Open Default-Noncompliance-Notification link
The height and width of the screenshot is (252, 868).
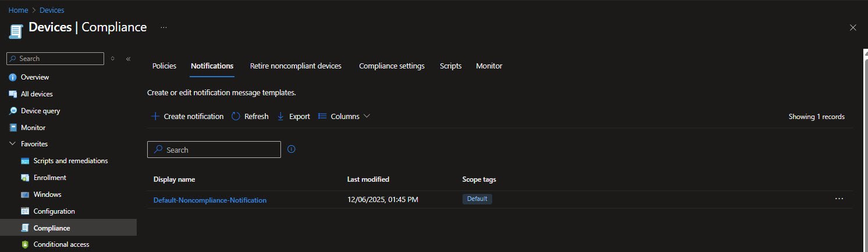click(210, 200)
